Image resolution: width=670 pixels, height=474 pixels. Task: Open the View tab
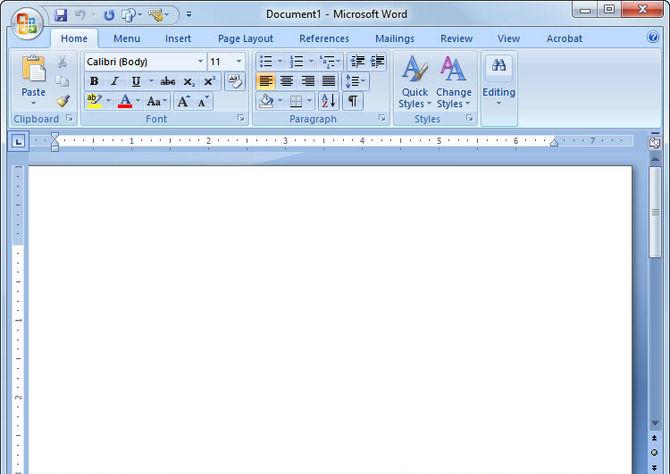pyautogui.click(x=508, y=38)
